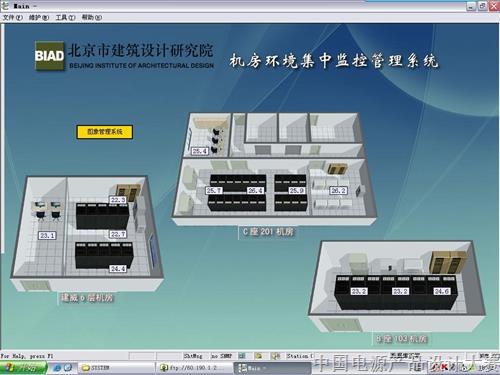Viewport: 500px width, 375px height.
Task: Select the 建威 6 层机房 label
Action: click(x=87, y=298)
